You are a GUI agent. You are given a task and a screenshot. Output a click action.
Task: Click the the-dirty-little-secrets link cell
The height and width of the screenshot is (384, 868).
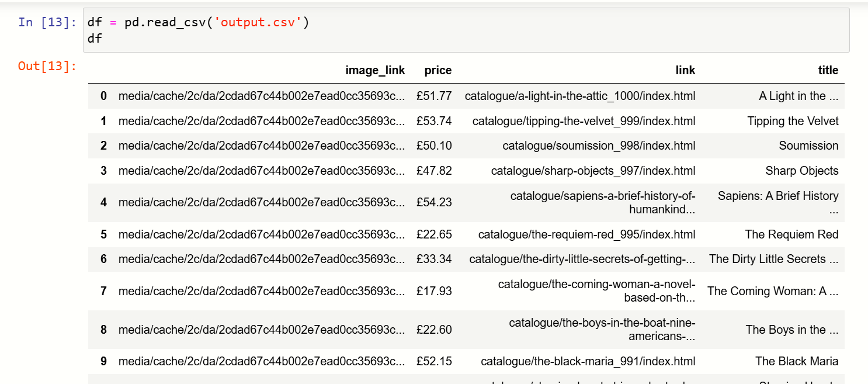tap(582, 259)
